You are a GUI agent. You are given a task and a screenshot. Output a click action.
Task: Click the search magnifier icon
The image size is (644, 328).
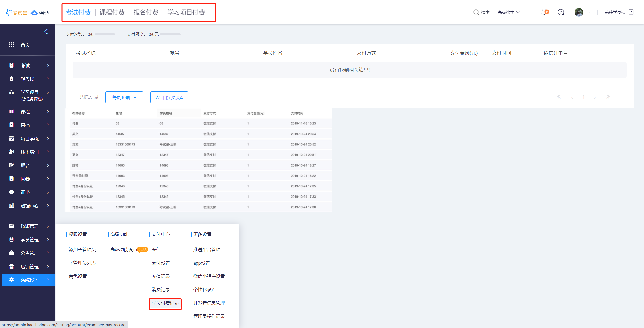tap(476, 12)
